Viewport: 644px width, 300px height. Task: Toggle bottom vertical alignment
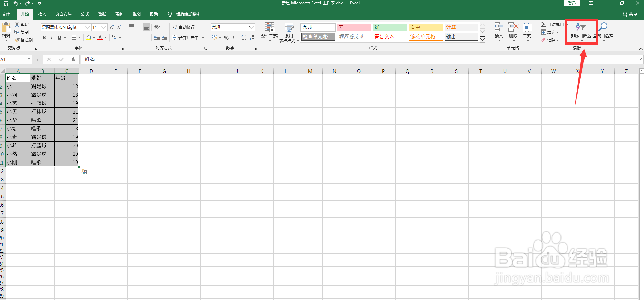pyautogui.click(x=146, y=27)
